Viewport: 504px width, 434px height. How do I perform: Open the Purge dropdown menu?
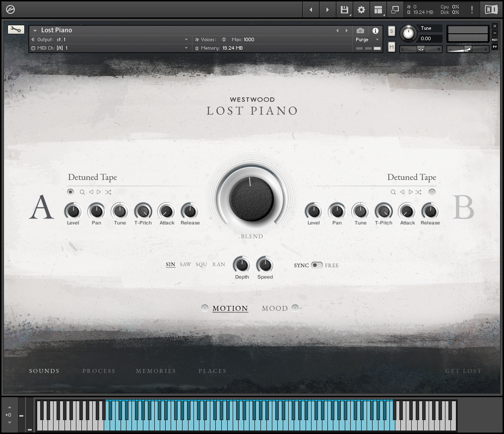(x=368, y=40)
